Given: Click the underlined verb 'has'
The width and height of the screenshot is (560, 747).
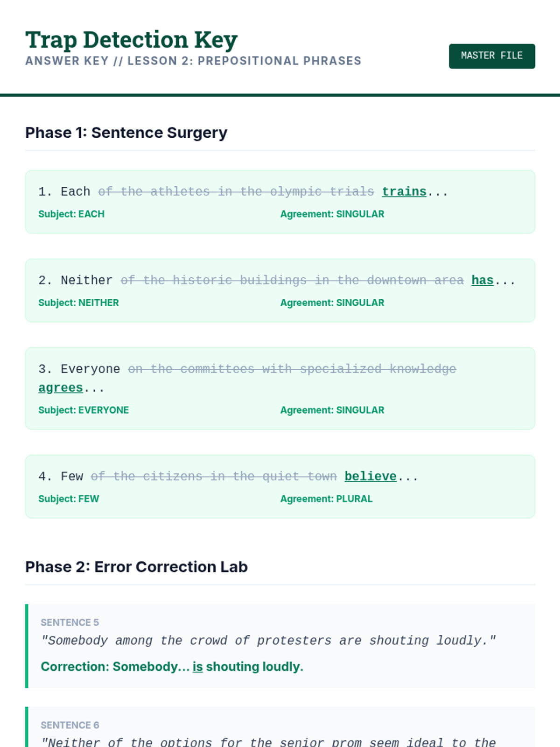Looking at the screenshot, I should tap(482, 281).
